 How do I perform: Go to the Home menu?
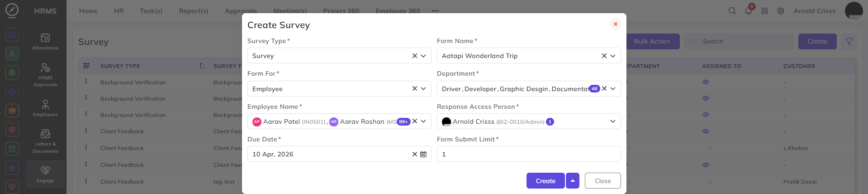tap(88, 11)
